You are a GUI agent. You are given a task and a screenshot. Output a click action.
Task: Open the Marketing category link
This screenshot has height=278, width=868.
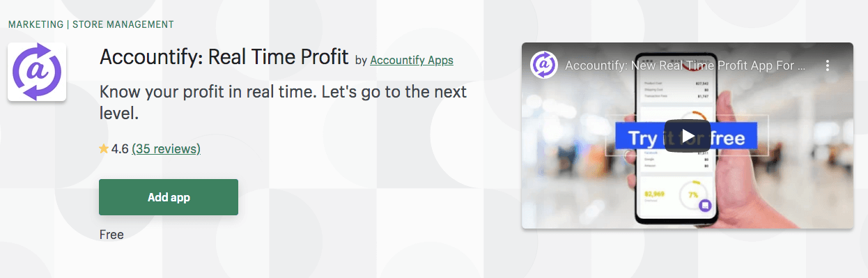(35, 24)
